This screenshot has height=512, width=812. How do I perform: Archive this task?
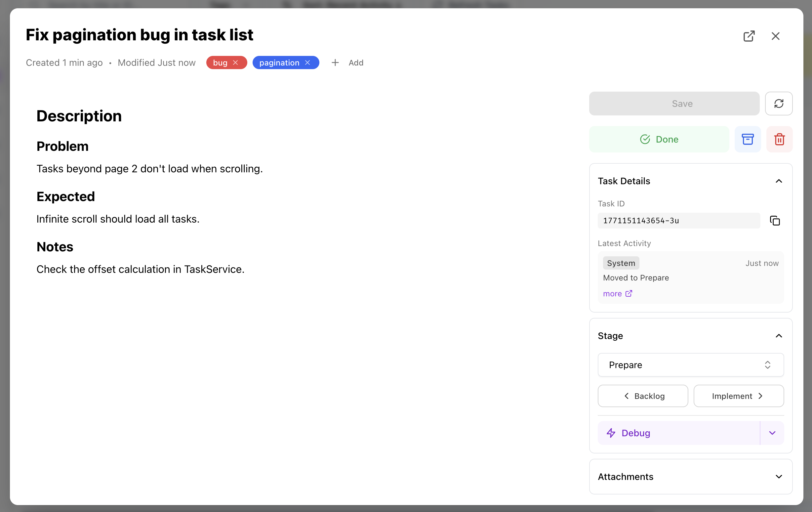pyautogui.click(x=748, y=139)
